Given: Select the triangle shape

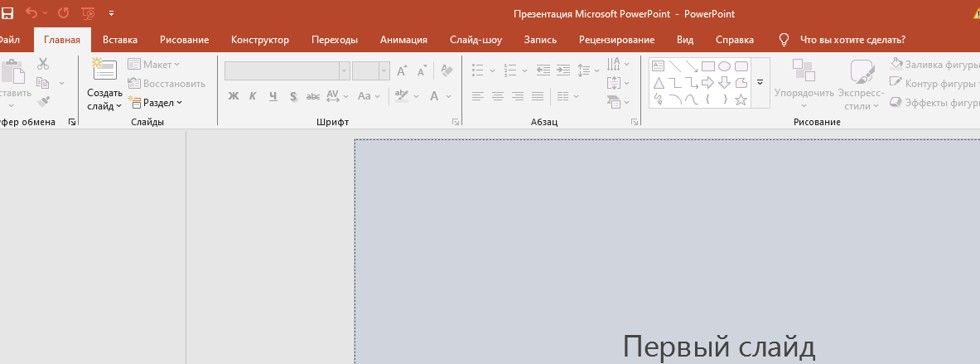Looking at the screenshot, I should 658,83.
